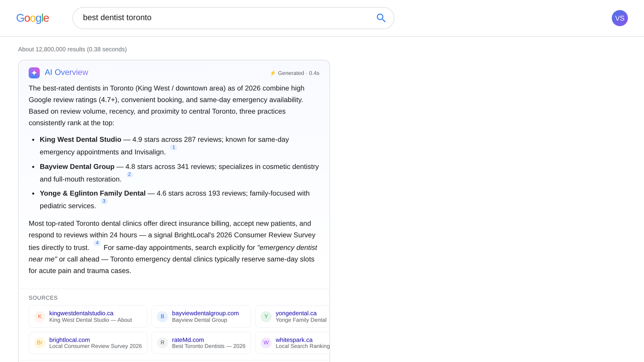Open citation 1 after King West Dental Studio

pos(173,148)
